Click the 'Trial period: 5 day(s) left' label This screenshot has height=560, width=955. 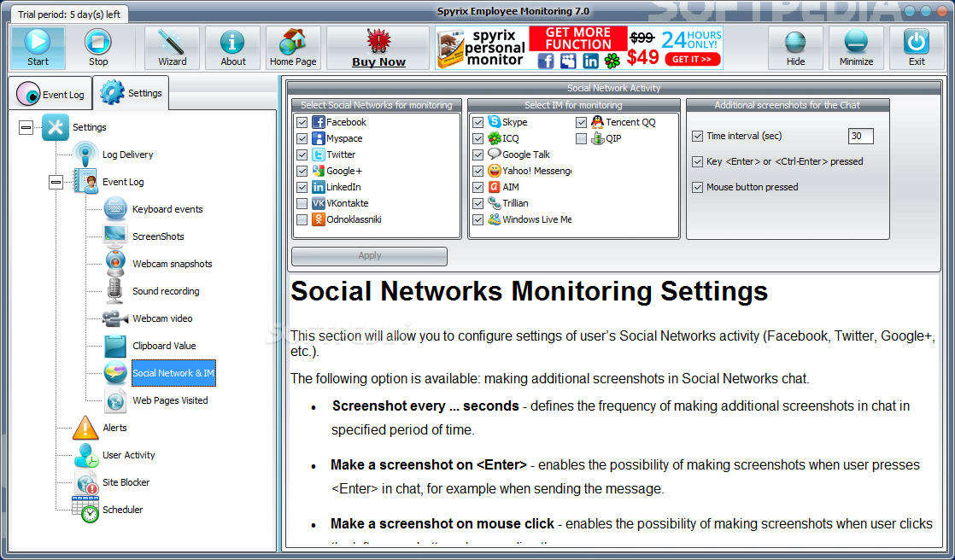pos(69,14)
